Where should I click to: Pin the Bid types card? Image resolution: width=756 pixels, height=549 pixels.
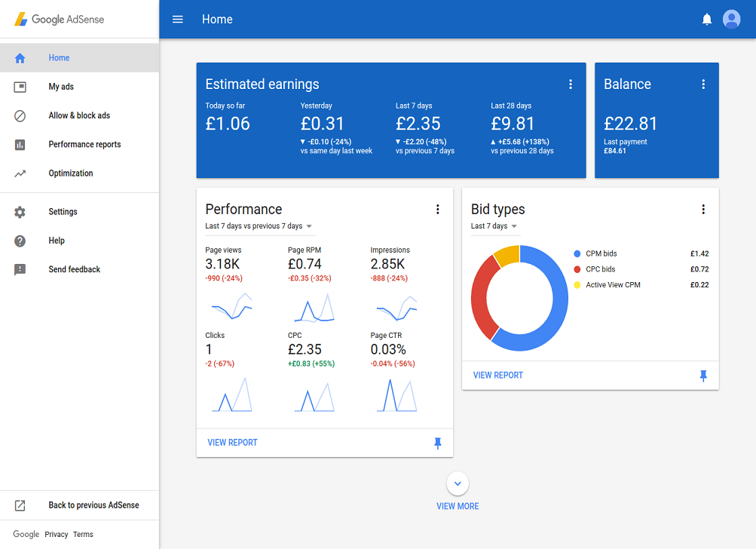(x=702, y=375)
